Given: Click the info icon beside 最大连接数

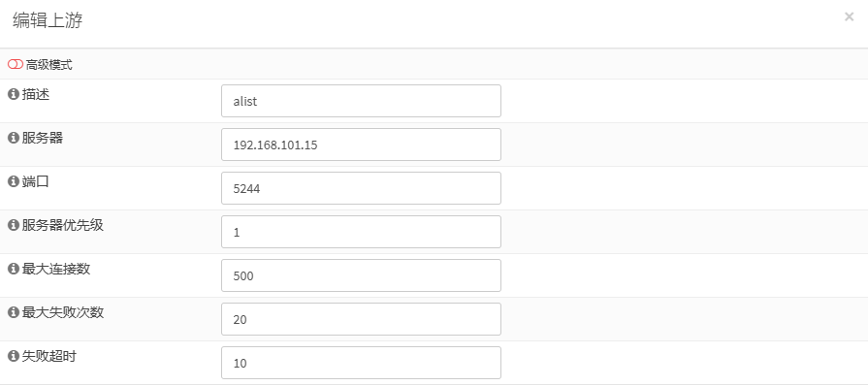Looking at the screenshot, I should (x=14, y=270).
